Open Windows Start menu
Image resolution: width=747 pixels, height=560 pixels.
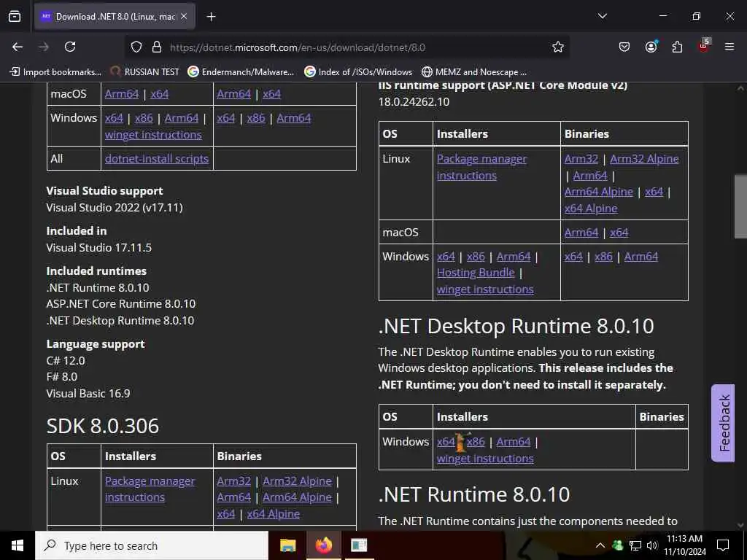coord(18,545)
